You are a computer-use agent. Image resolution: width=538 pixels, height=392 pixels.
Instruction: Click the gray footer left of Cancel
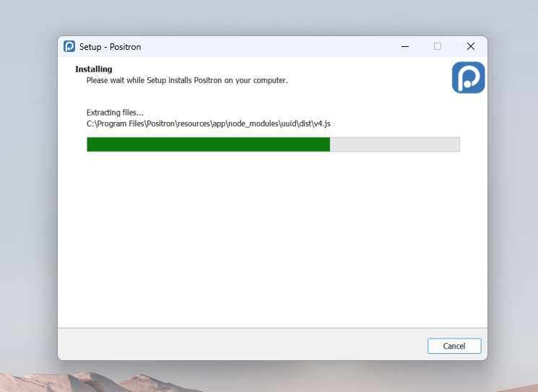click(x=238, y=345)
